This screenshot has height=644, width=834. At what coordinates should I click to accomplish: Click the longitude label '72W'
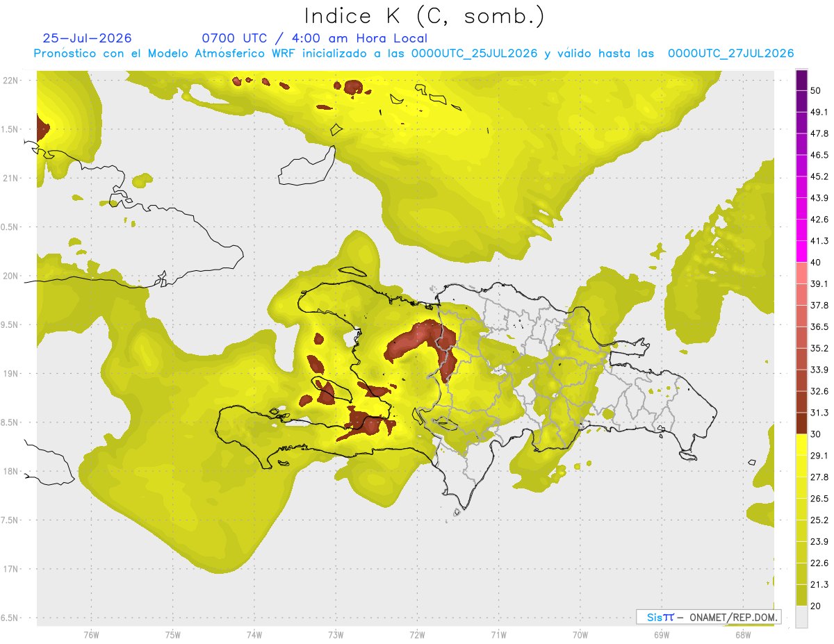417,634
